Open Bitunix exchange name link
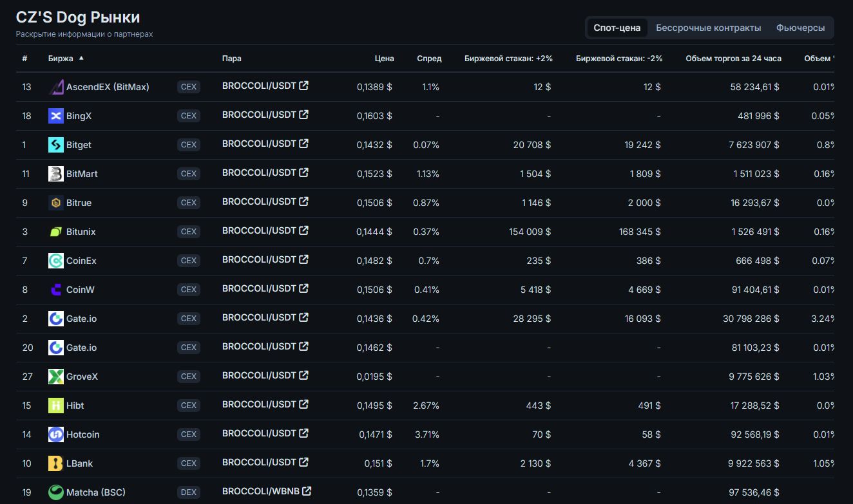853x504 pixels. tap(81, 232)
